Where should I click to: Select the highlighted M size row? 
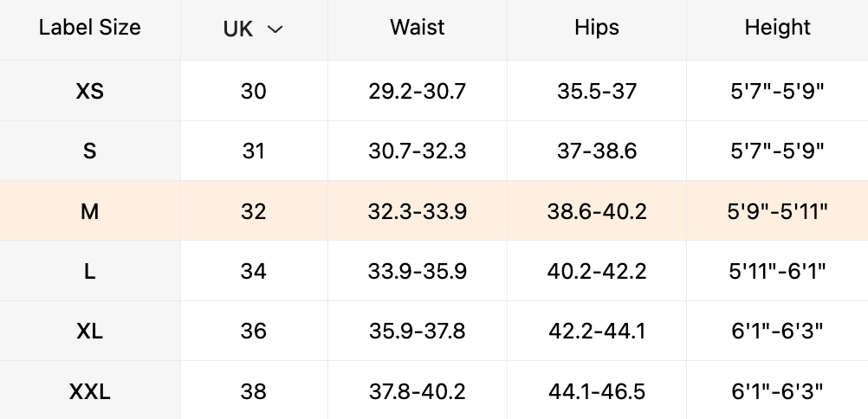tap(90, 211)
